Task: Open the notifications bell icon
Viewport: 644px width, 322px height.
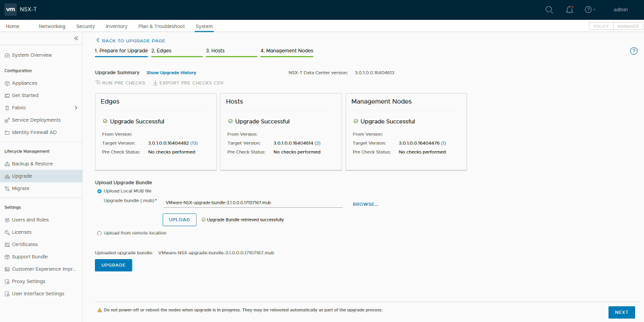Action: [569, 10]
